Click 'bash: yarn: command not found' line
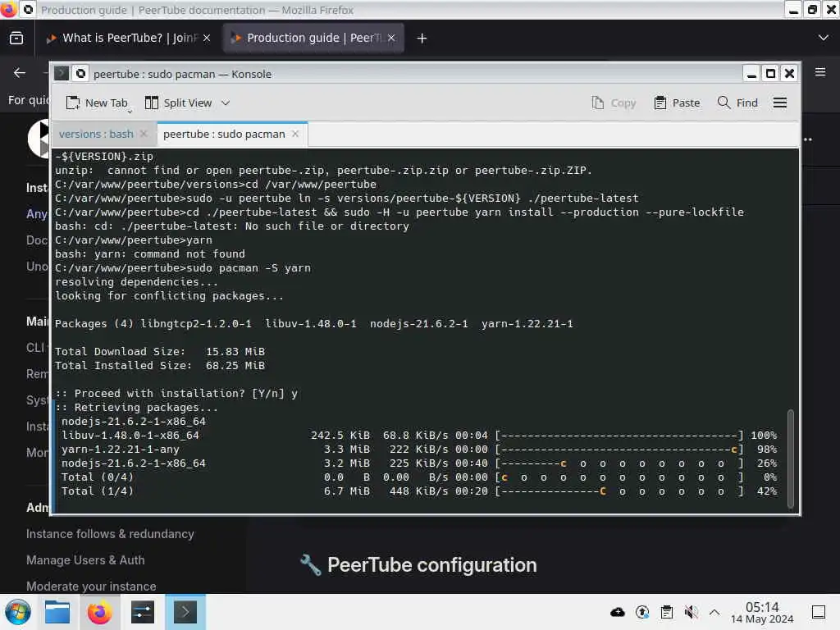This screenshot has height=630, width=840. tap(150, 254)
